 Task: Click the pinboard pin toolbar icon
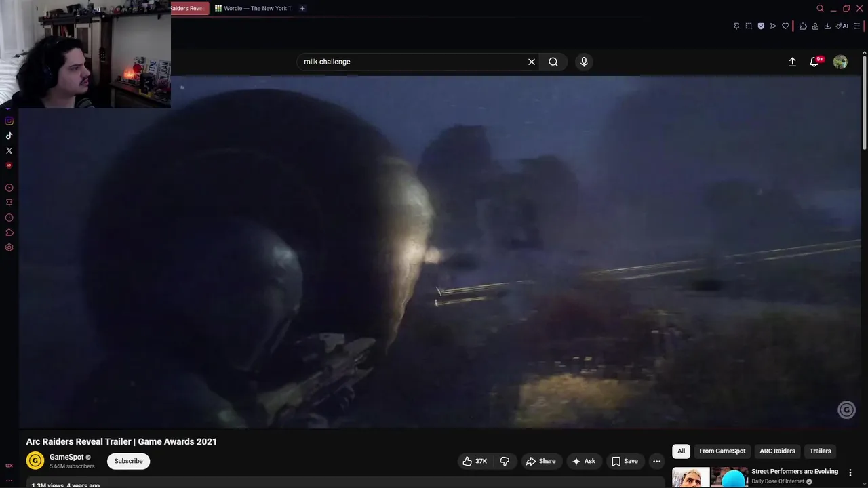736,26
